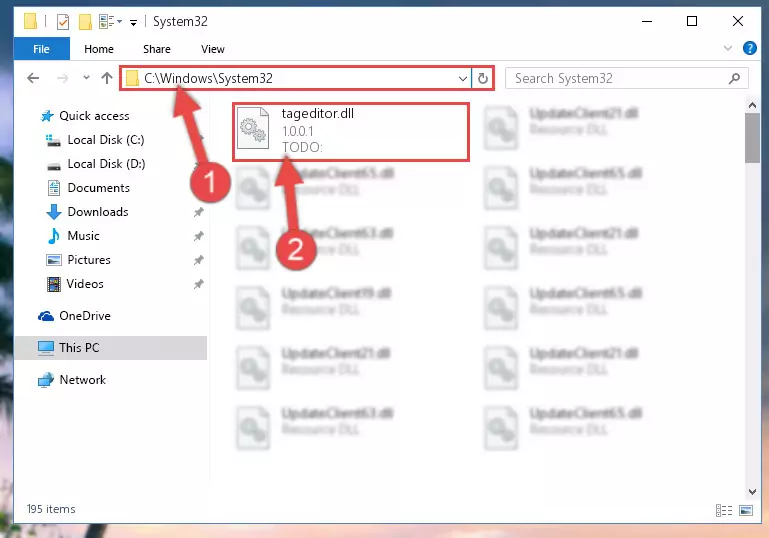Switch to details view in status bar
The image size is (769, 538).
coord(724,511)
